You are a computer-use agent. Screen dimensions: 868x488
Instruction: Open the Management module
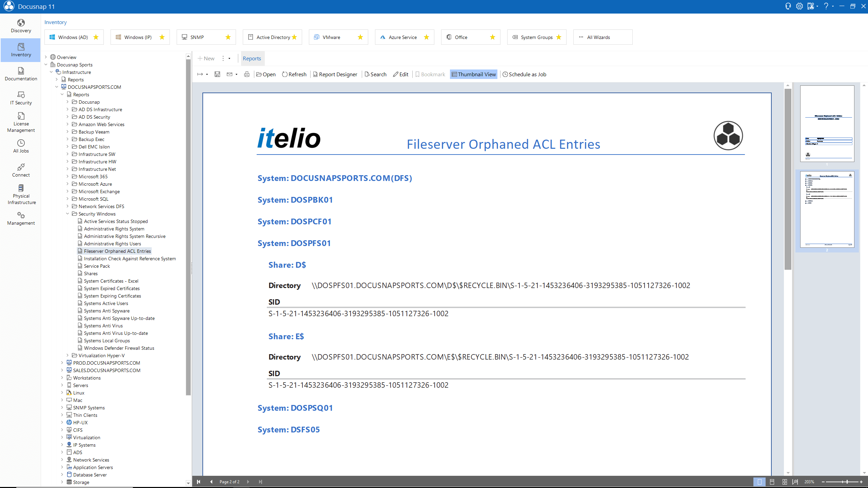coord(21,219)
